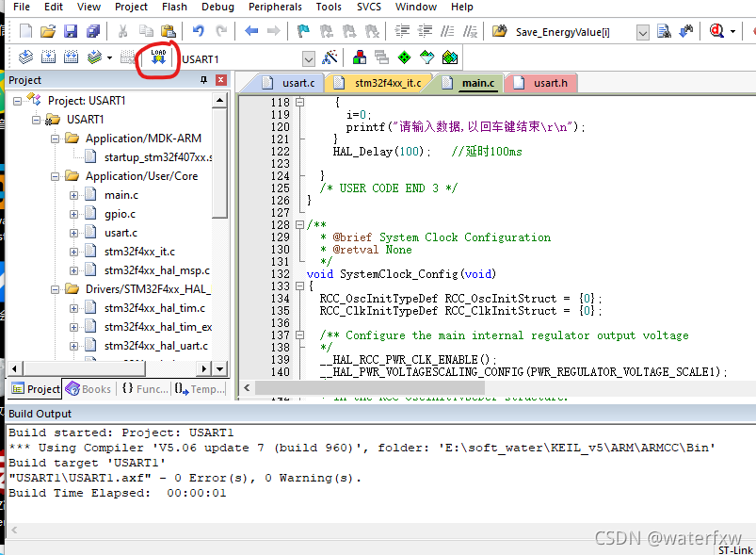The image size is (756, 555).
Task: Rebuild all target files
Action: pos(71,57)
